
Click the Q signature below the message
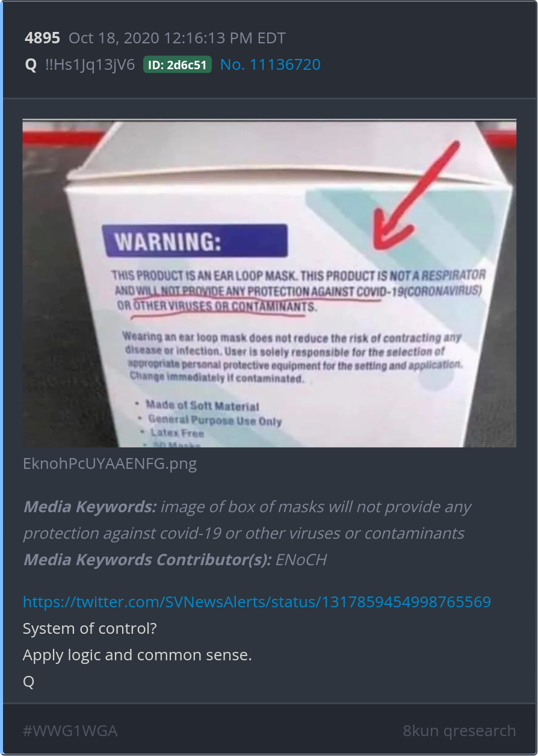(x=29, y=681)
